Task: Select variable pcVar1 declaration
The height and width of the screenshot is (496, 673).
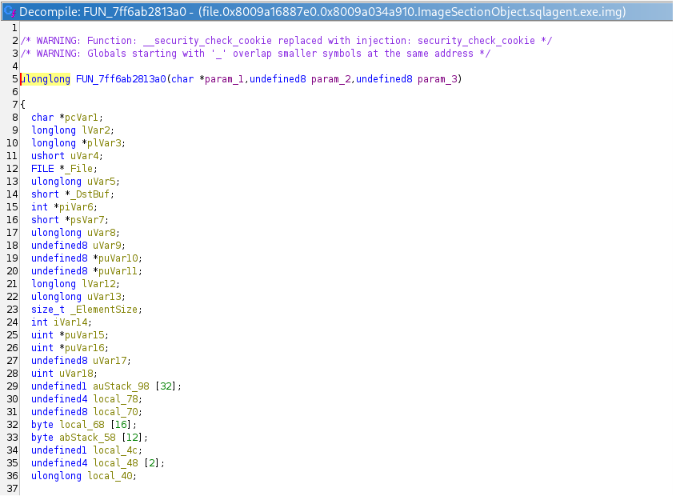Action: click(81, 118)
